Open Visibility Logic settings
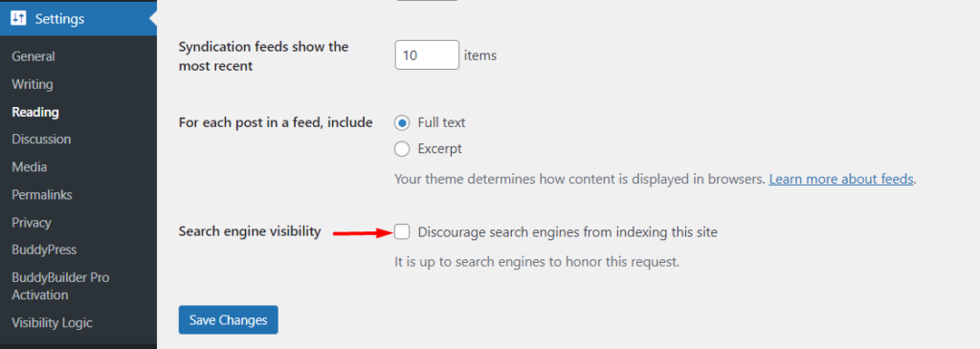The width and height of the screenshot is (980, 349). [x=52, y=323]
